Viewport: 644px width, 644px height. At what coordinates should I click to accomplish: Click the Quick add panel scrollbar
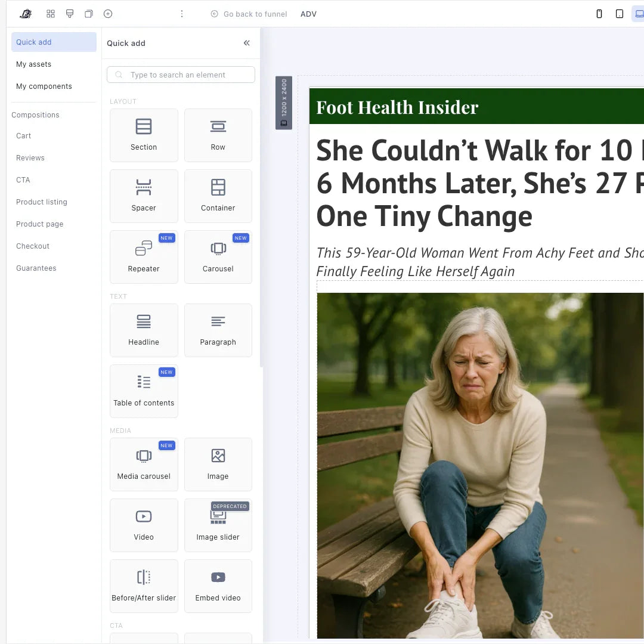click(262, 197)
